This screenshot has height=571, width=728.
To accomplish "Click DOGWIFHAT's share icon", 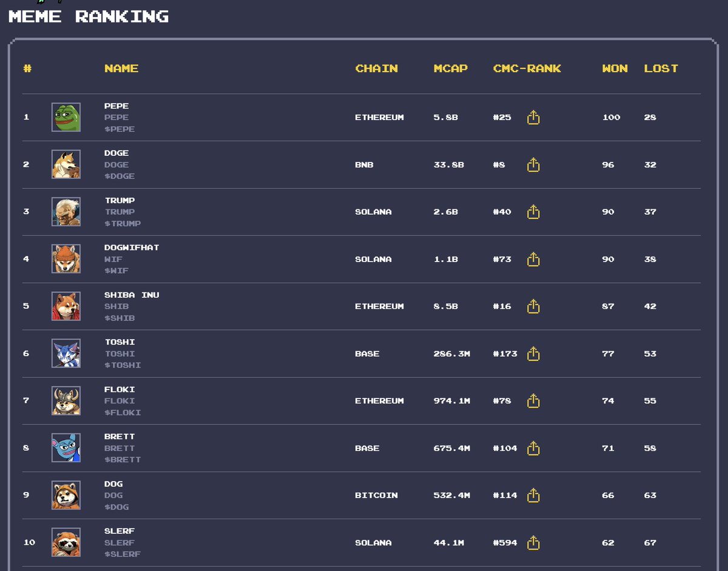I will click(x=533, y=259).
